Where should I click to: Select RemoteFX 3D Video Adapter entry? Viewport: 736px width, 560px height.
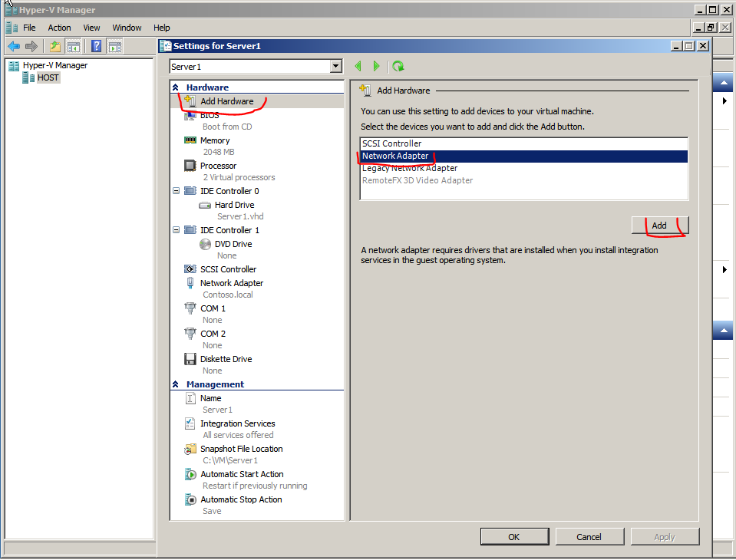(524, 180)
